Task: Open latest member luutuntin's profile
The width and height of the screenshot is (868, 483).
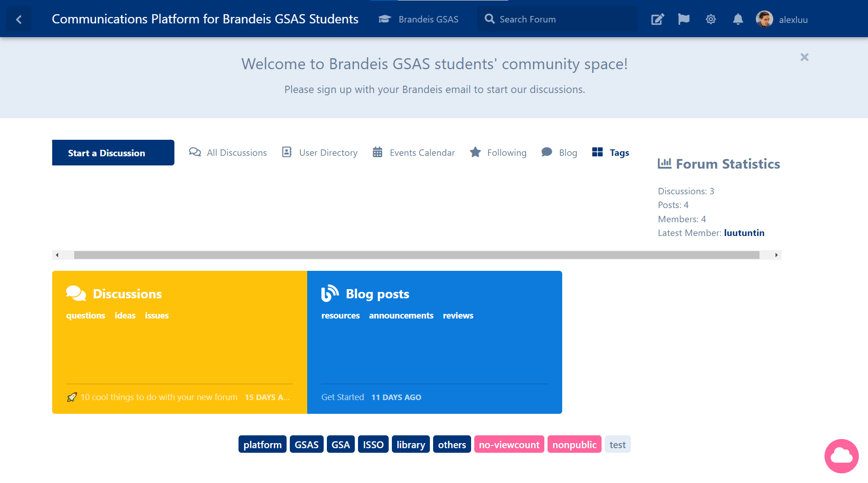Action: click(744, 233)
